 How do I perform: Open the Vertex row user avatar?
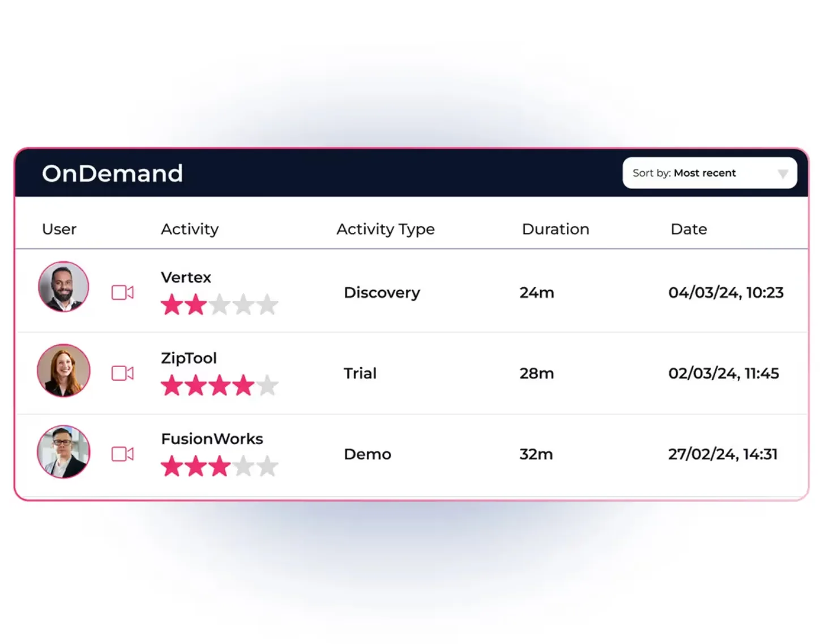coord(63,287)
